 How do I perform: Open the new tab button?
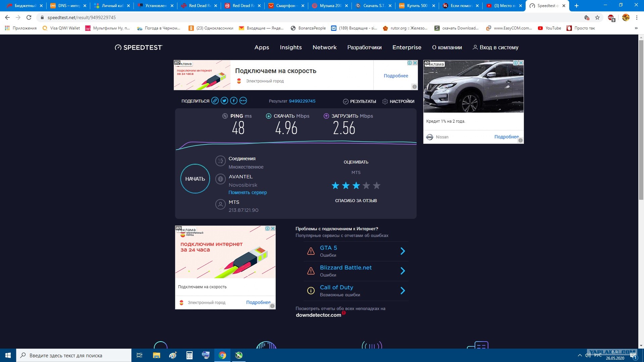pyautogui.click(x=577, y=6)
